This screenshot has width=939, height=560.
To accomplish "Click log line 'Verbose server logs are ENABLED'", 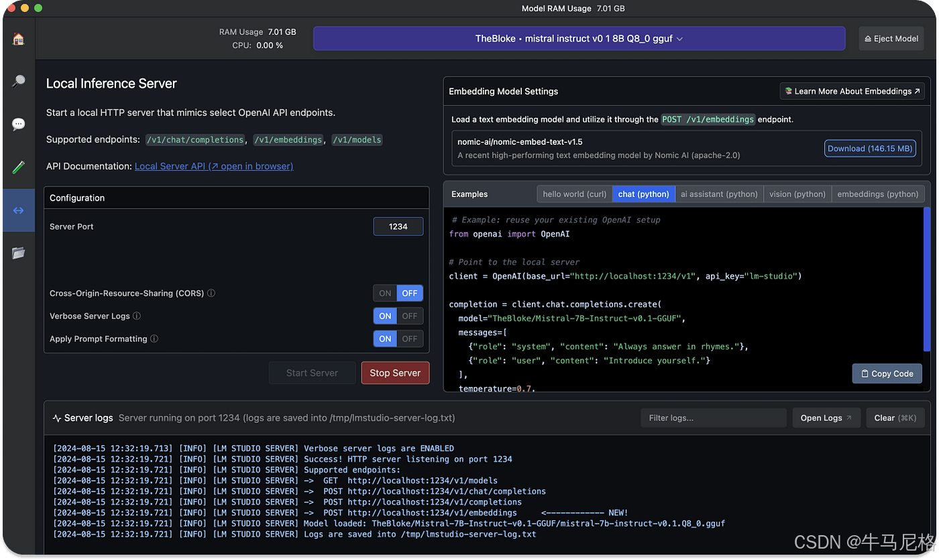I will pos(254,448).
